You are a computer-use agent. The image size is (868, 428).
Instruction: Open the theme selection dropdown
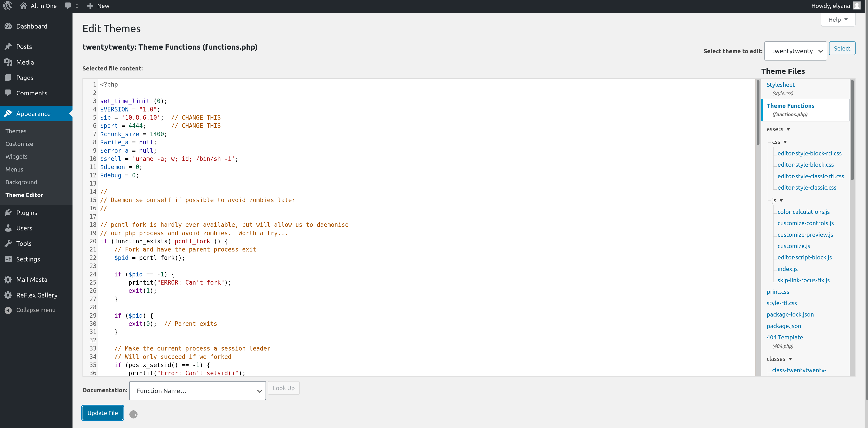coord(795,51)
